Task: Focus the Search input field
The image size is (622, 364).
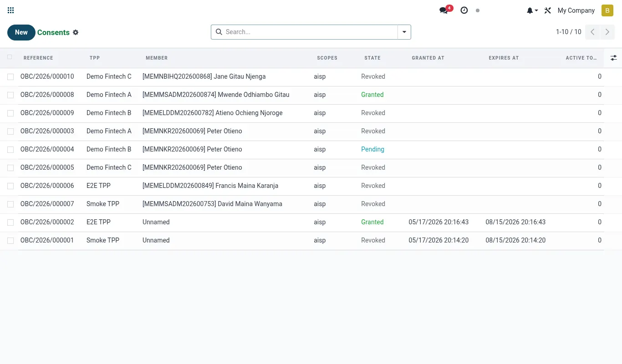Action: [310, 32]
